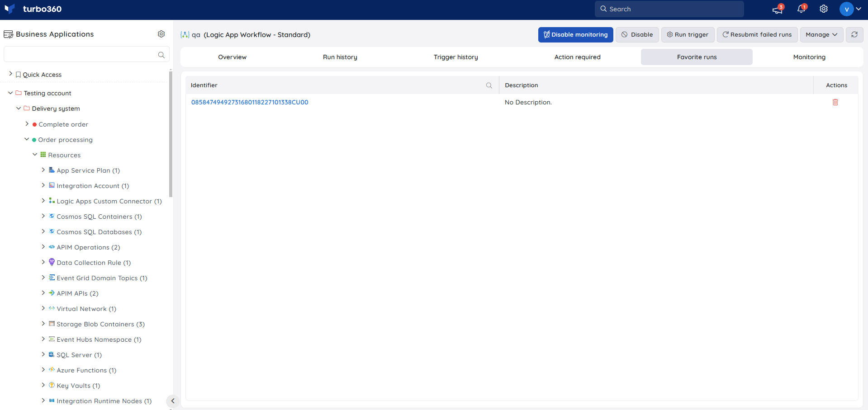Expand the Complete order application
This screenshot has width=868, height=410.
pyautogui.click(x=27, y=123)
